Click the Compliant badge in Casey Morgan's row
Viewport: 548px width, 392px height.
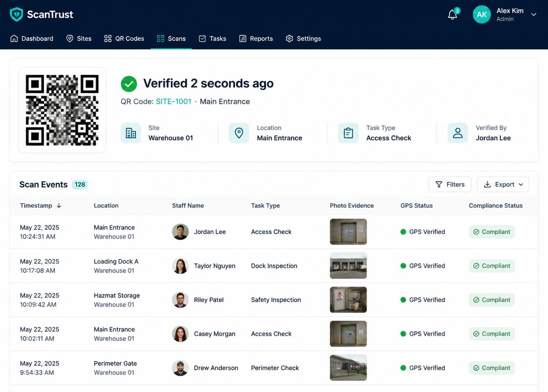tap(492, 334)
